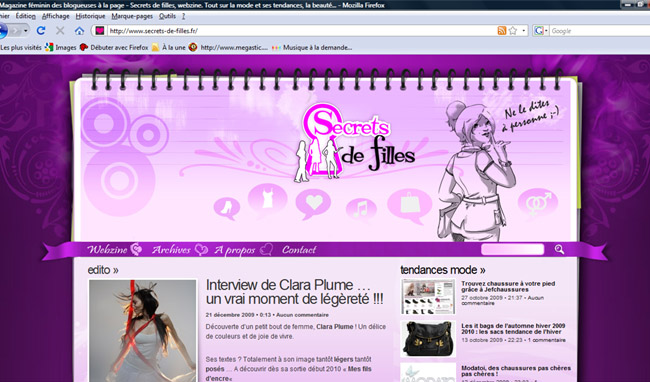Click the Modatoi article thumbnail

click(x=428, y=372)
